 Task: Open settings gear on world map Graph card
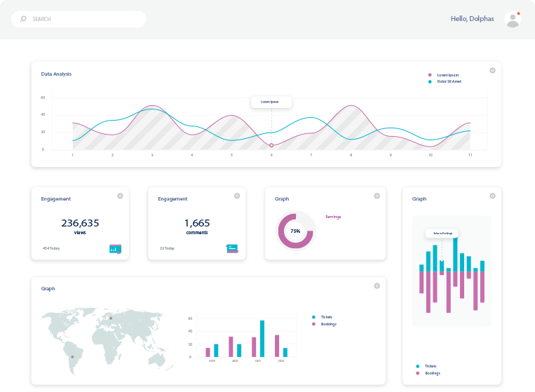(377, 285)
